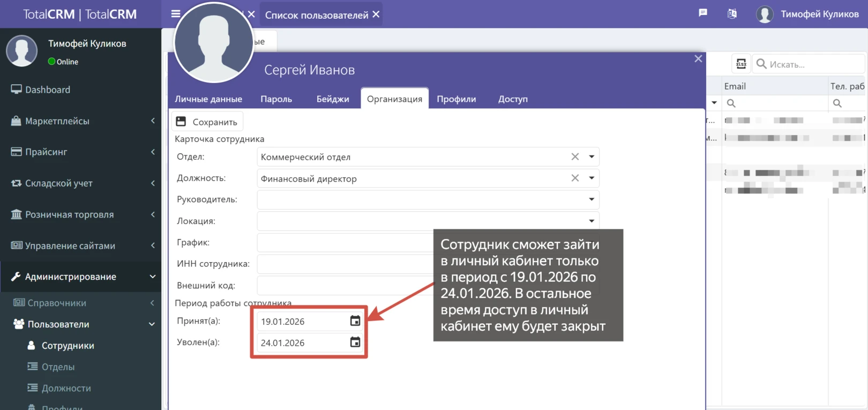The image size is (868, 410).
Task: Open the Локация dropdown list
Action: tap(592, 221)
